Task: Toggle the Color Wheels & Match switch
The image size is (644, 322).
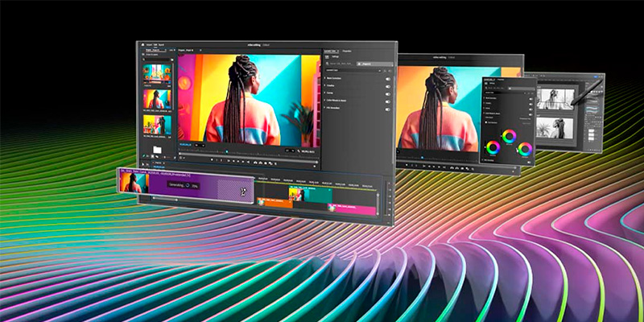Action: click(388, 101)
